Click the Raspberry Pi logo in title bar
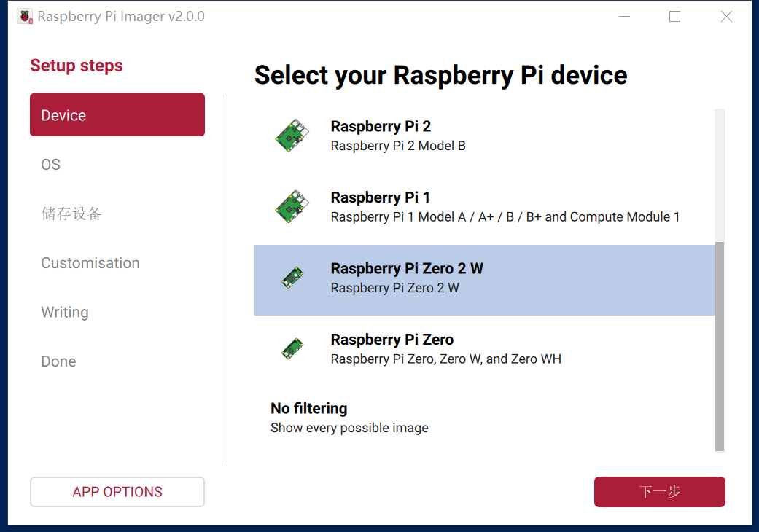Viewport: 759px width, 532px height. point(26,16)
